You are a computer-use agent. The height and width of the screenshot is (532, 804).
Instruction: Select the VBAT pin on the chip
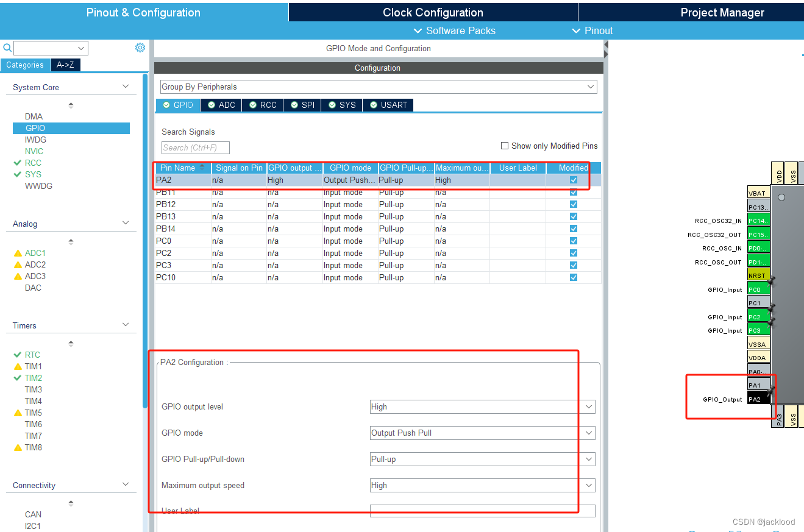click(758, 193)
